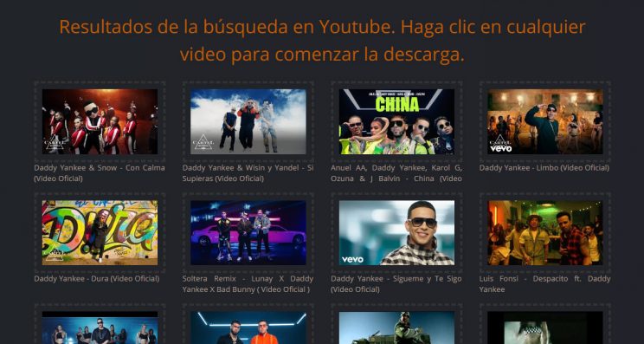Viewport: 644px width, 344px height.
Task: Click title 'Daddy Yankee & Snow - Con Calma'
Action: coord(100,173)
